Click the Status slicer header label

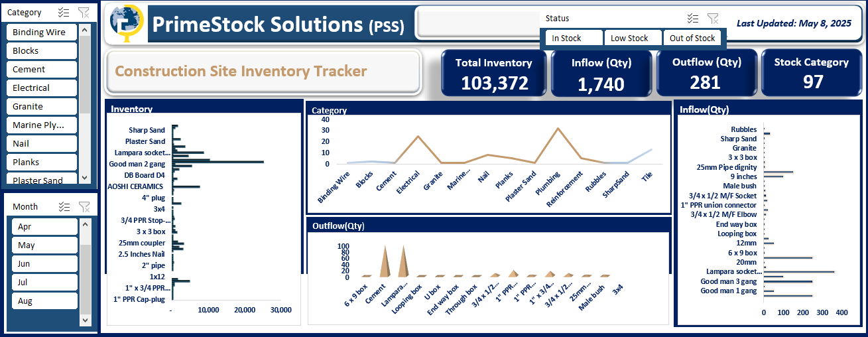(x=557, y=19)
